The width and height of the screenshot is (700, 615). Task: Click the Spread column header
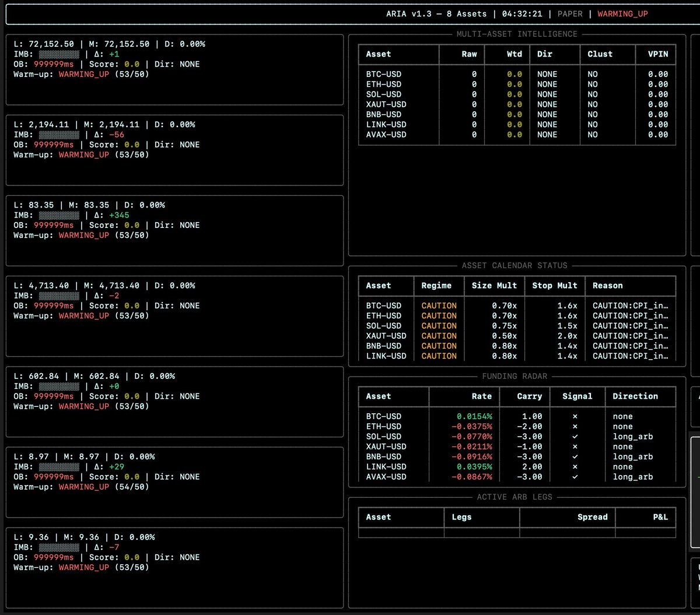[593, 517]
